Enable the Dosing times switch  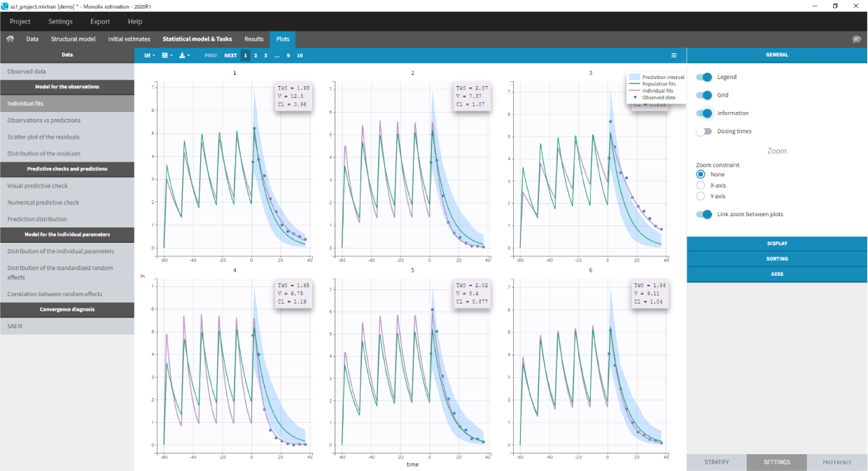pyautogui.click(x=704, y=132)
